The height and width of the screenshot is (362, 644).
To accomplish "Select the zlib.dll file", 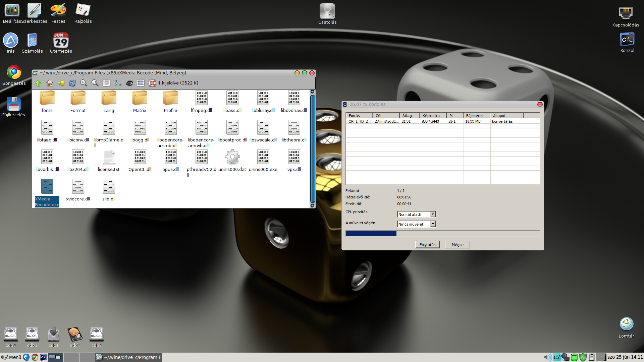I will (109, 190).
